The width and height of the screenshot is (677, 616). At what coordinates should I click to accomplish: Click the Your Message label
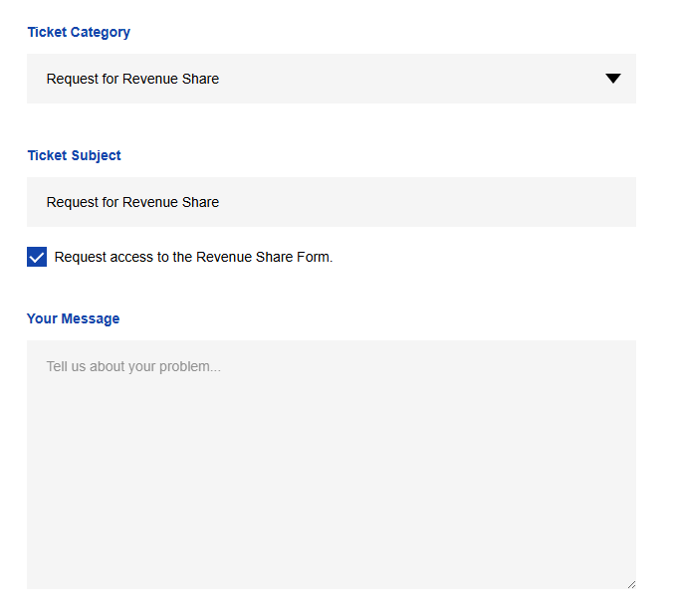tap(73, 318)
